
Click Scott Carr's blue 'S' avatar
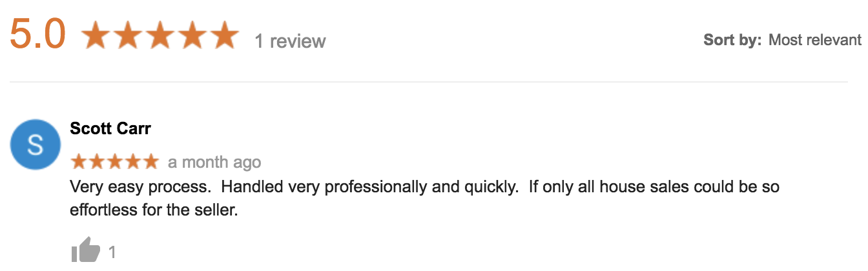(x=36, y=145)
